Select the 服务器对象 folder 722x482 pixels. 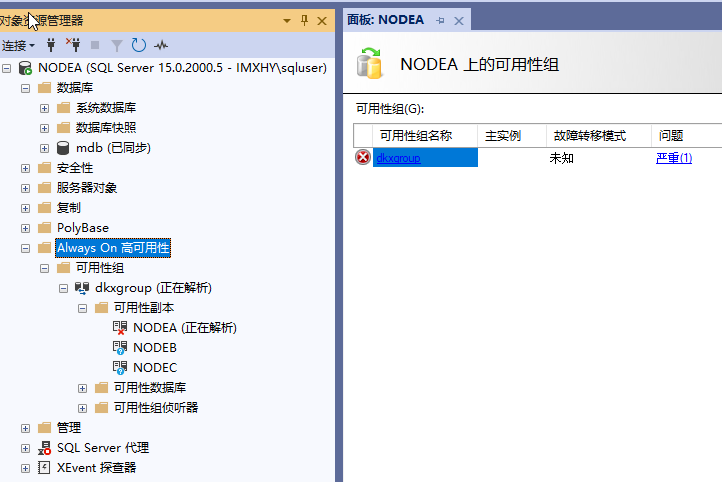point(87,188)
